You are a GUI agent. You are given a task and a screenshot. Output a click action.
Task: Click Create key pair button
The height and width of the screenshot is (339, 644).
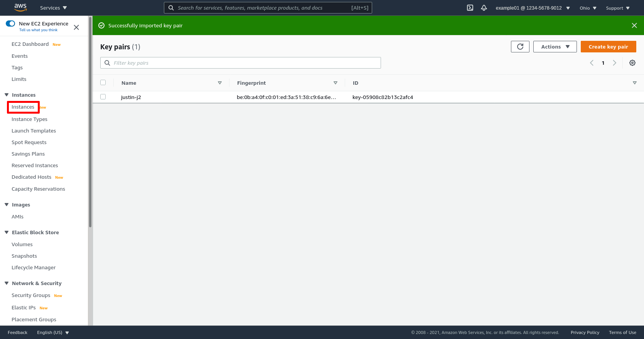coord(608,47)
